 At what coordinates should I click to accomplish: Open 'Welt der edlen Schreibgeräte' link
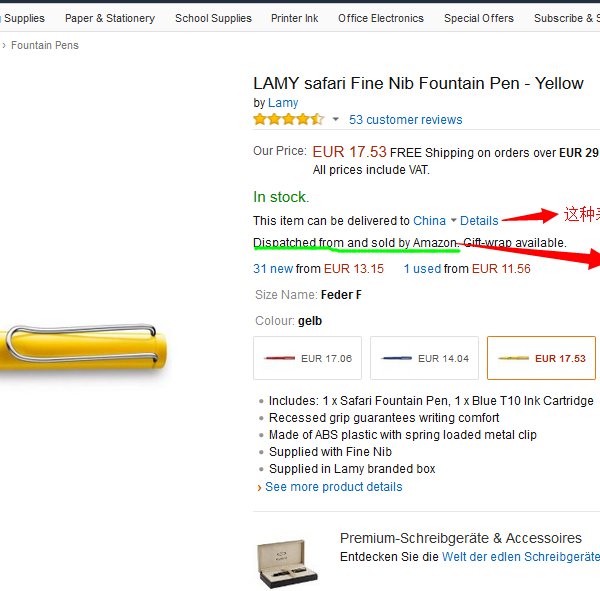pos(520,556)
